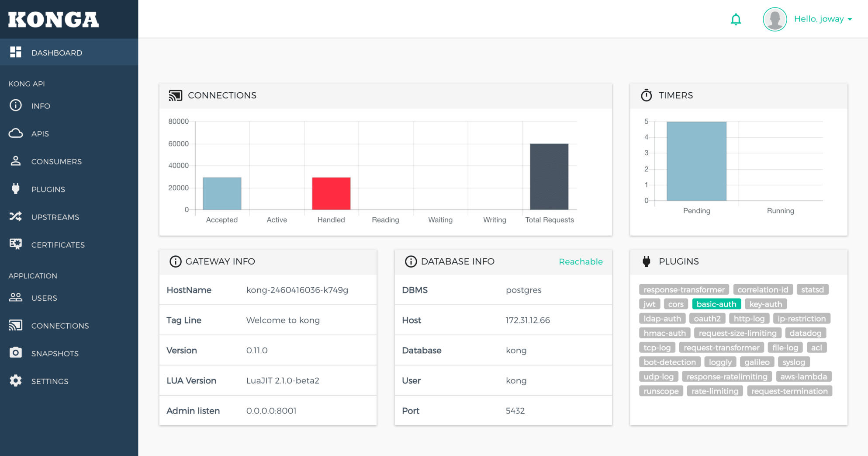Click the runscope plugin tag
This screenshot has height=456, width=868.
tap(661, 391)
